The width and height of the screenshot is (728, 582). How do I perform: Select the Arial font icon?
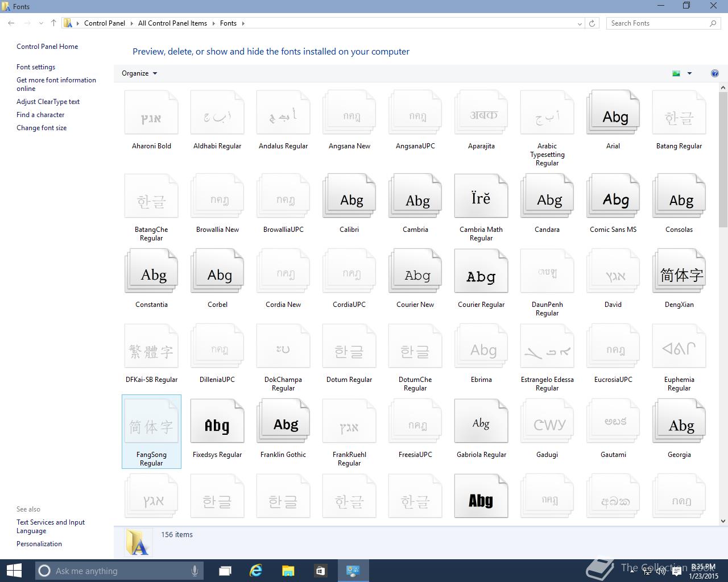tap(613, 113)
